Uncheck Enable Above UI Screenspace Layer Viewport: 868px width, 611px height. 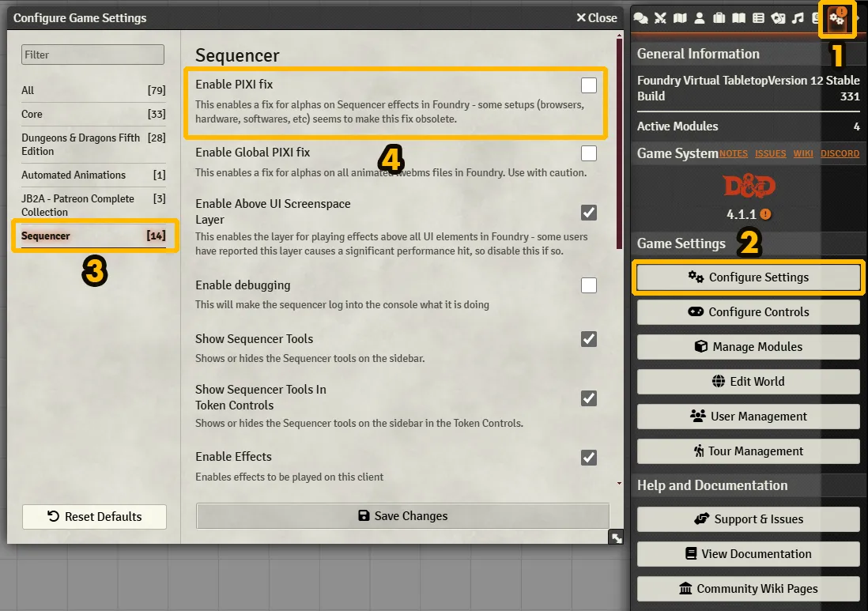click(x=589, y=213)
